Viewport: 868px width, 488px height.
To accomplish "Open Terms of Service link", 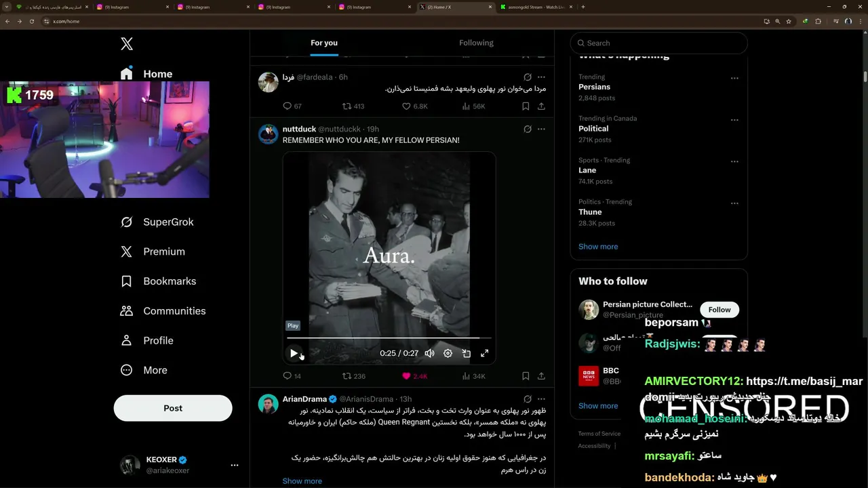I will (599, 434).
